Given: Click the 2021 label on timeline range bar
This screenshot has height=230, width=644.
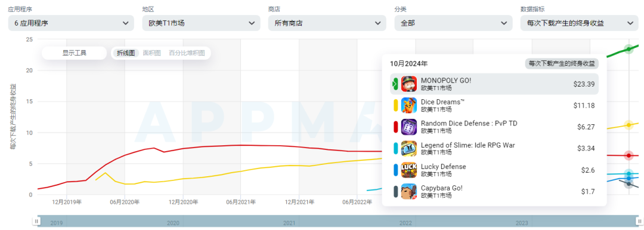Looking at the screenshot, I should coord(289,223).
